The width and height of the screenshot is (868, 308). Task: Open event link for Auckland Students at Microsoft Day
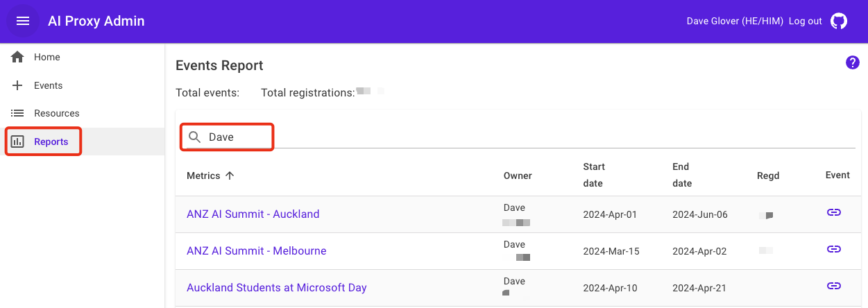click(834, 286)
